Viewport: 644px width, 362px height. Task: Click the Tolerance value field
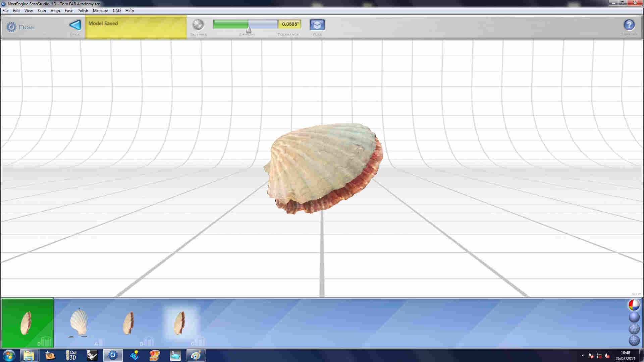(x=290, y=24)
